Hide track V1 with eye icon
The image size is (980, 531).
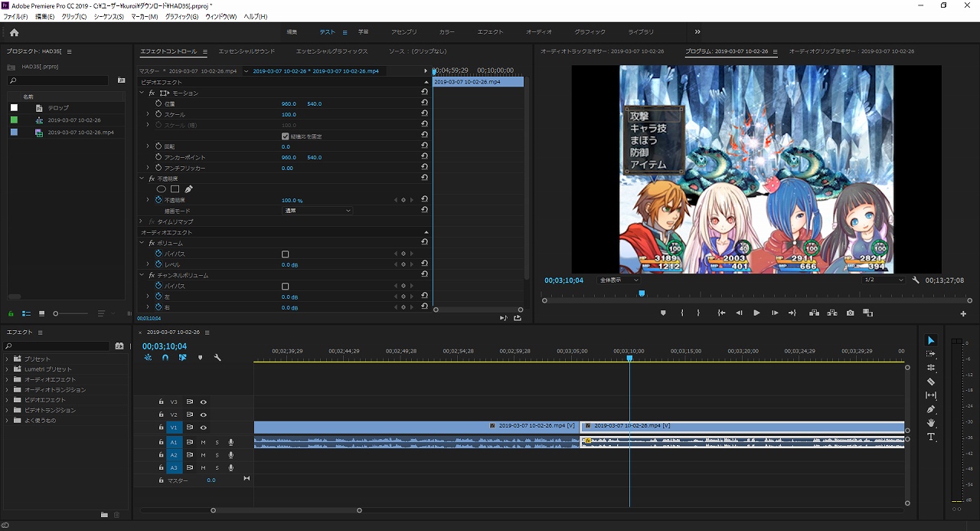pyautogui.click(x=204, y=428)
